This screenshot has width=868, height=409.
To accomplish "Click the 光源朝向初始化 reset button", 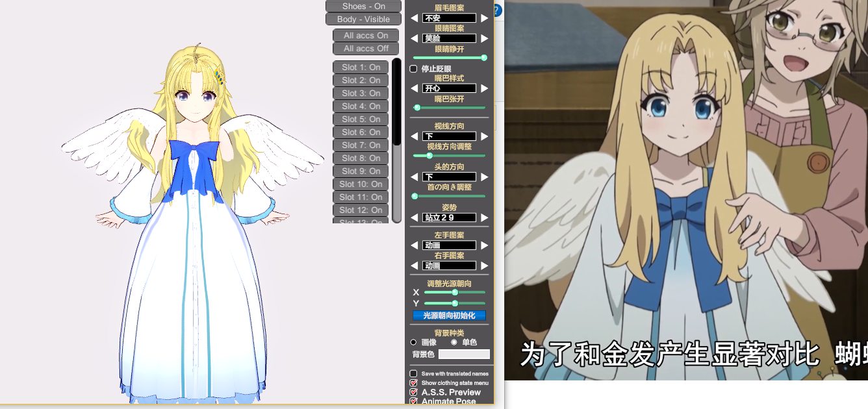I will tap(449, 316).
